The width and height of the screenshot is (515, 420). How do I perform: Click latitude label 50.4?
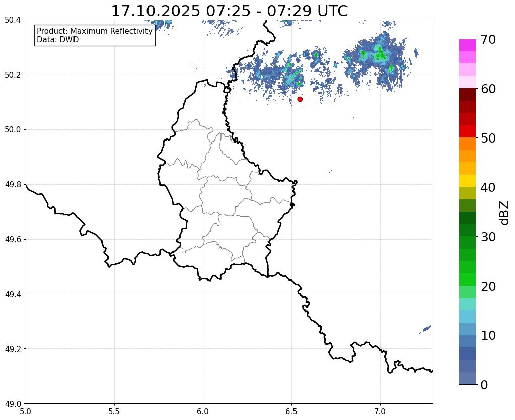tap(13, 20)
